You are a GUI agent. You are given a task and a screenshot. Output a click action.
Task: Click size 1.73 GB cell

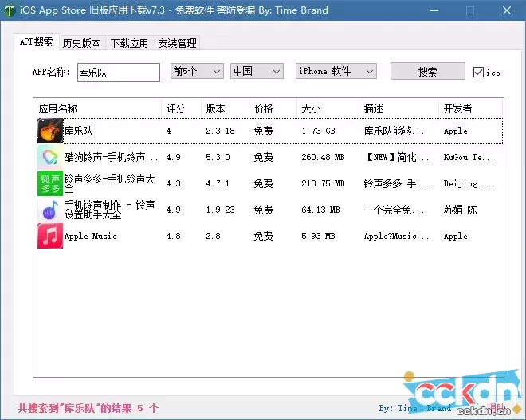point(318,131)
